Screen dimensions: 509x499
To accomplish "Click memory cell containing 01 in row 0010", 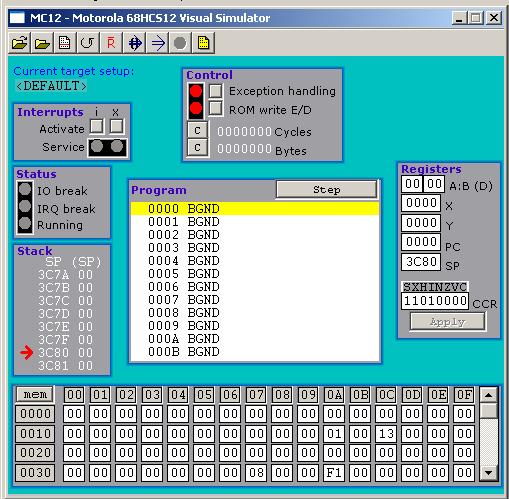I will coord(334,434).
